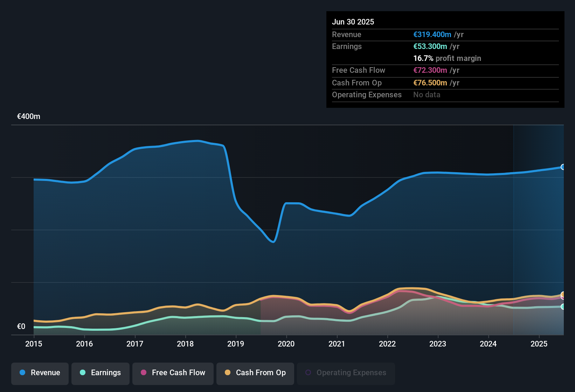Click the teal Earnings legend dot
575x392 pixels.
(83, 373)
